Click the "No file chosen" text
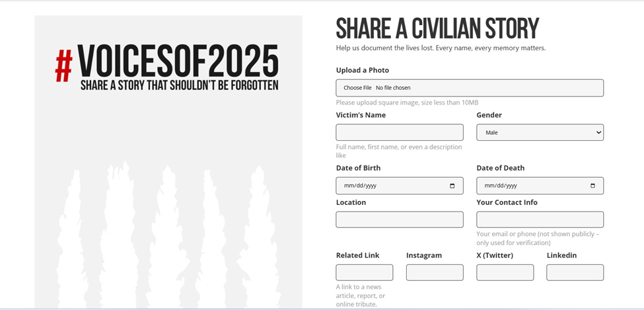The height and width of the screenshot is (310, 644). point(393,88)
